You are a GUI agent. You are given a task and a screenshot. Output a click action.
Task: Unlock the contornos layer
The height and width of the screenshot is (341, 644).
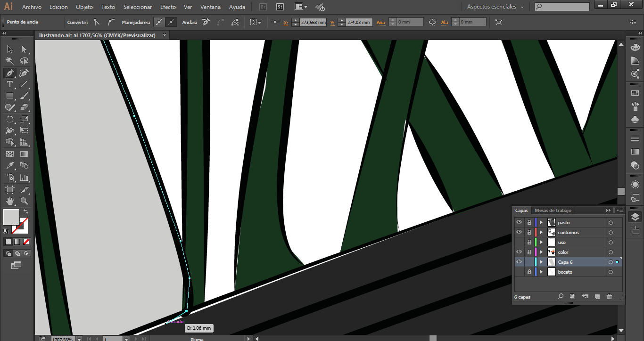529,232
